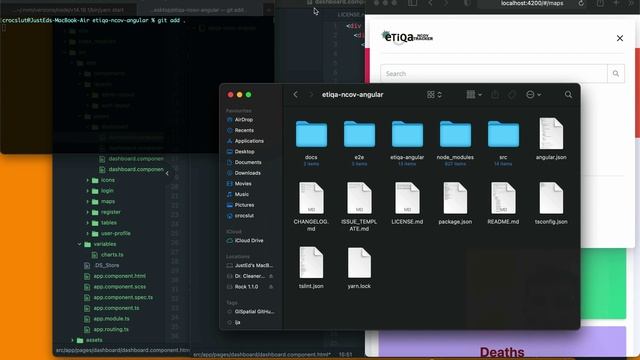Reload the localhost browser page
The width and height of the screenshot is (640, 360).
(581, 3)
